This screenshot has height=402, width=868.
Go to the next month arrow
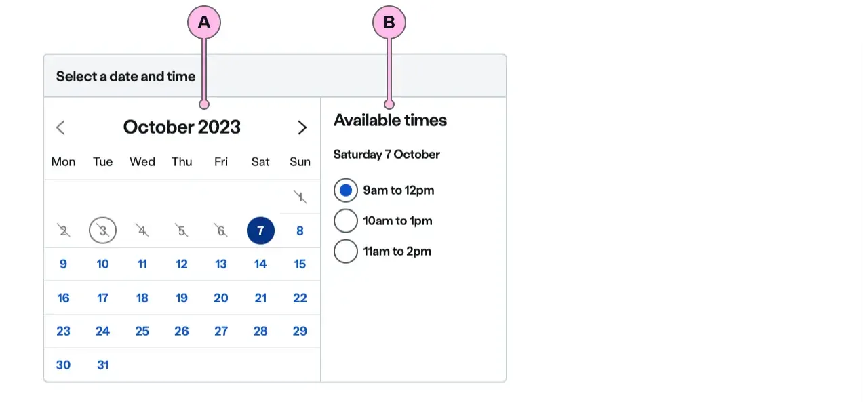tap(302, 127)
